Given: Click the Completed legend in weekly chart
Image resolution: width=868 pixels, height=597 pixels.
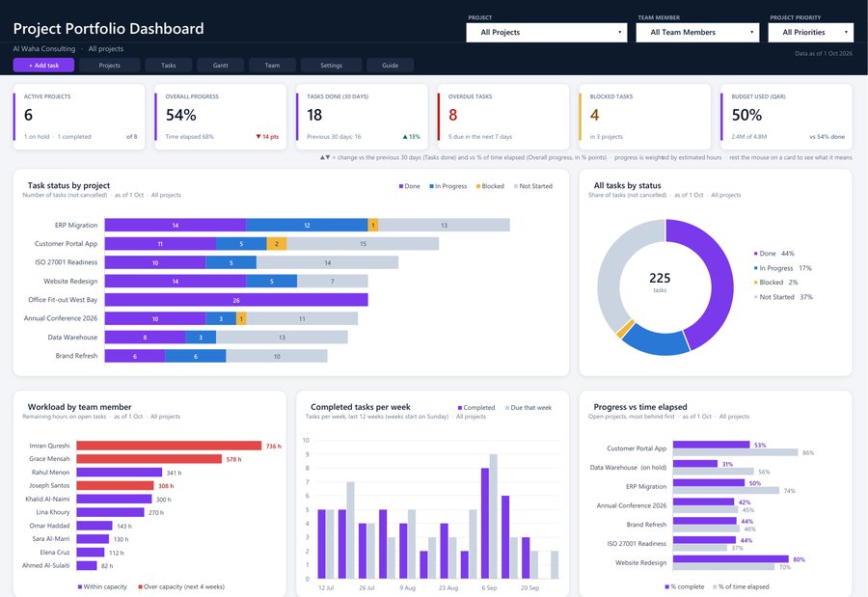Looking at the screenshot, I should (476, 408).
